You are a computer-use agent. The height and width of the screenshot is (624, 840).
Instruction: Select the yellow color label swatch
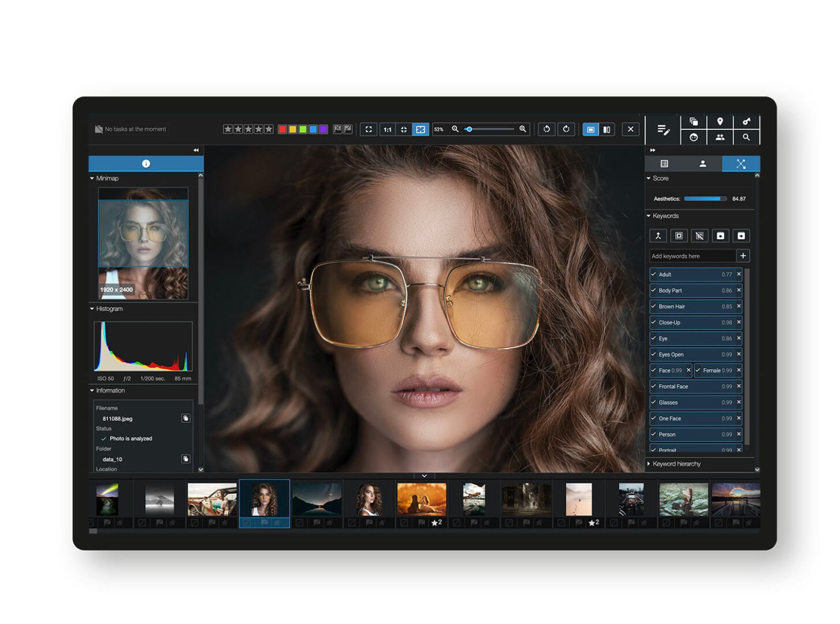(x=292, y=129)
